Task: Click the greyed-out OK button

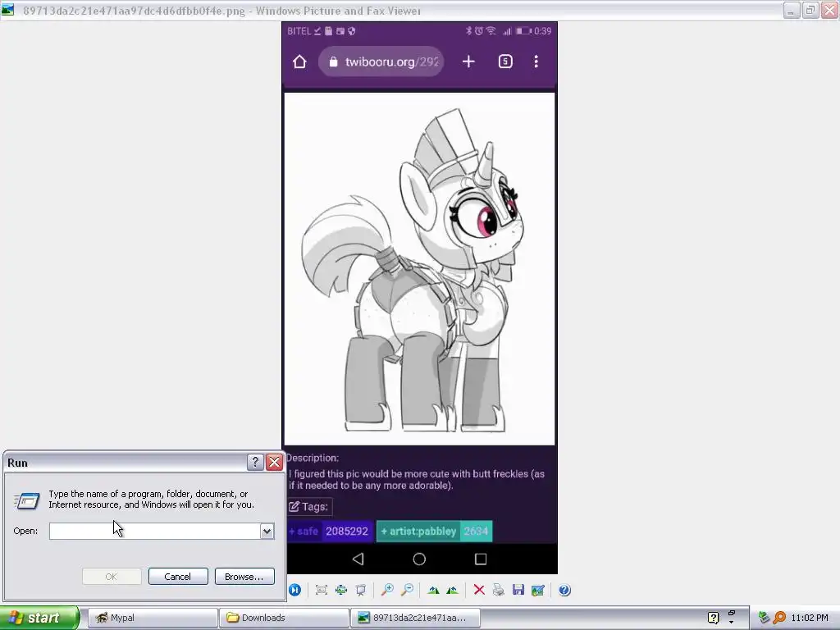Action: 112,577
